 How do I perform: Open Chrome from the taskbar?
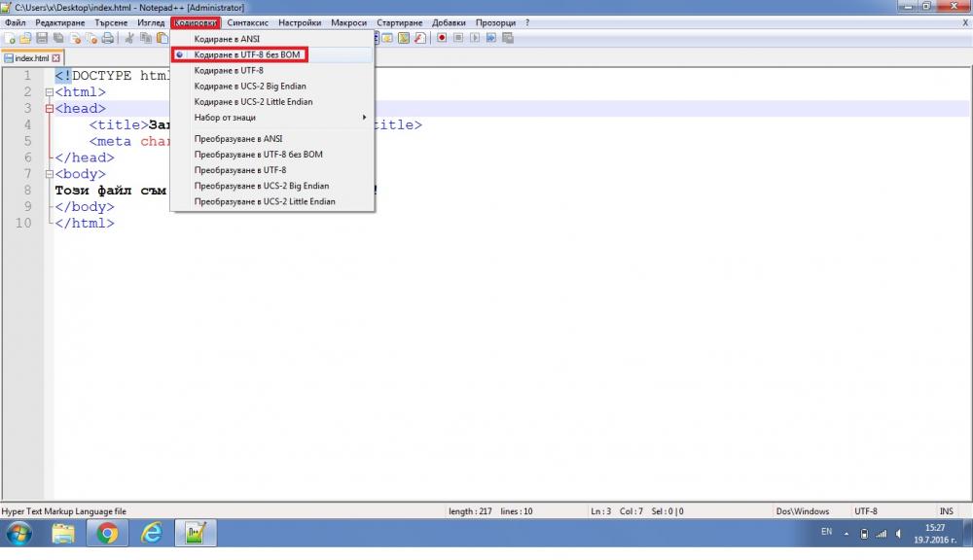coord(107,533)
